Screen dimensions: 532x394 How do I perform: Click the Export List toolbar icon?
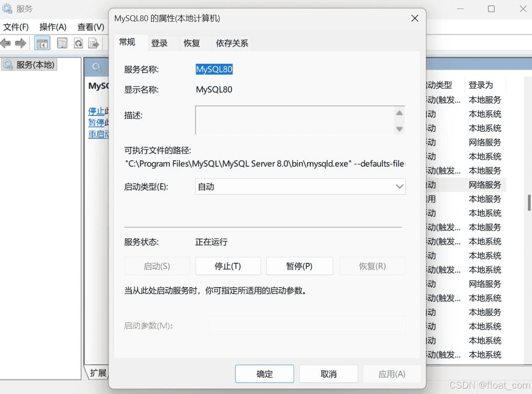93,43
